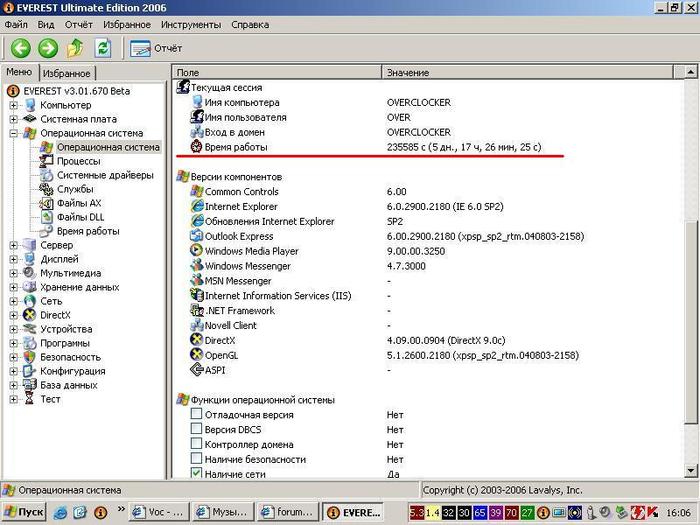Click the green Forward arrow button
Viewport: 700px width, 525px height.
click(48, 48)
